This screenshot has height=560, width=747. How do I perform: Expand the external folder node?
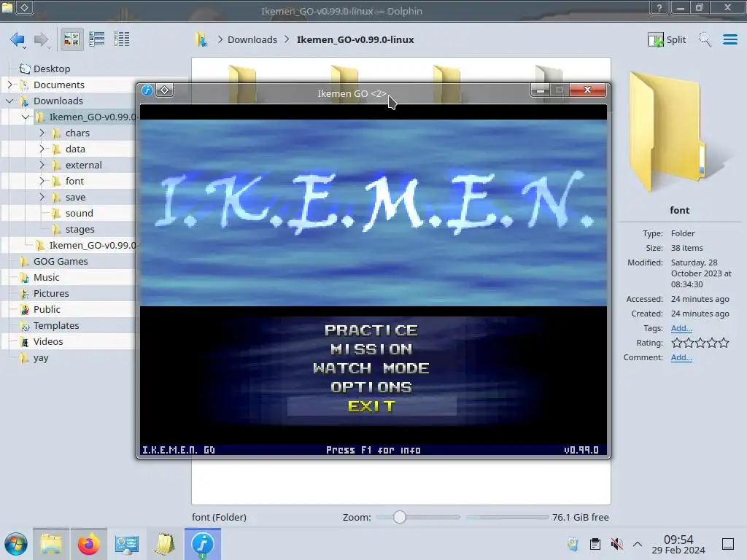click(x=42, y=165)
